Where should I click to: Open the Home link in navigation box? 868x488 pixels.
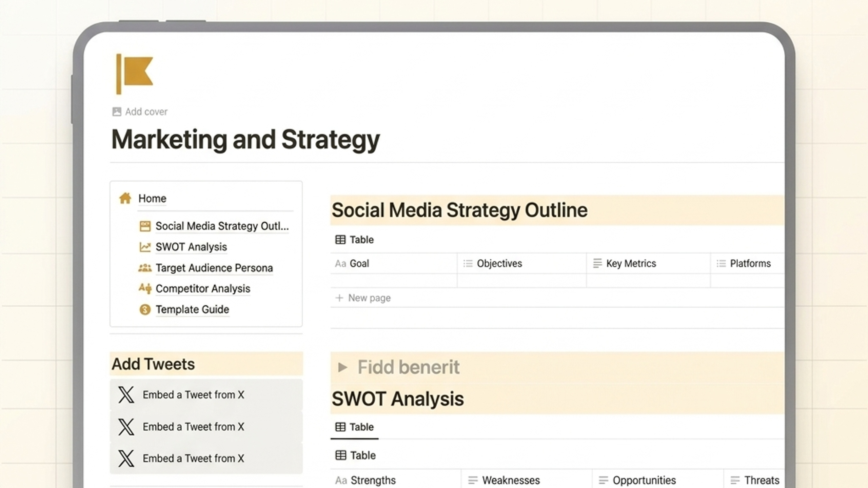152,198
